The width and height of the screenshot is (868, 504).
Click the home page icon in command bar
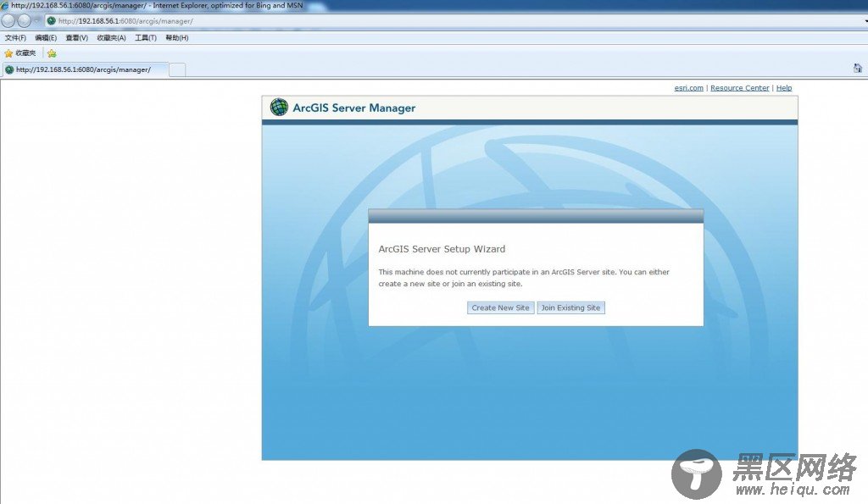pyautogui.click(x=858, y=68)
